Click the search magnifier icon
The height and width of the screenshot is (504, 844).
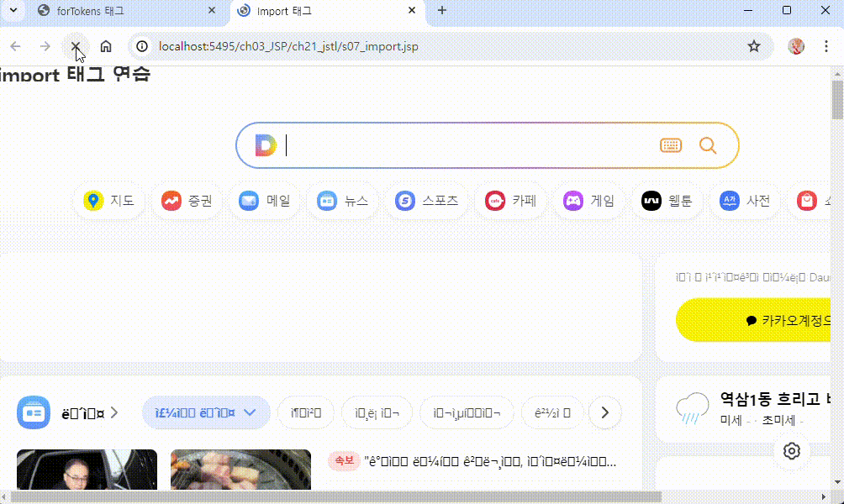point(708,145)
